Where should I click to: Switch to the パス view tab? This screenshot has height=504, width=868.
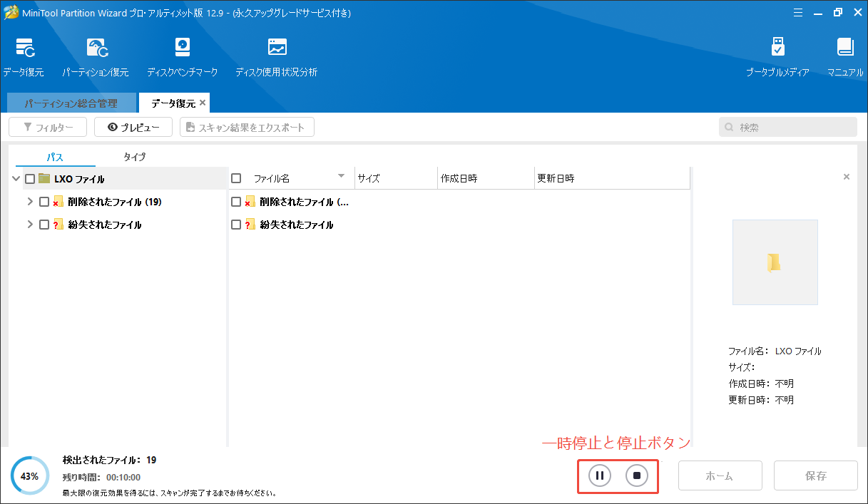click(x=55, y=157)
